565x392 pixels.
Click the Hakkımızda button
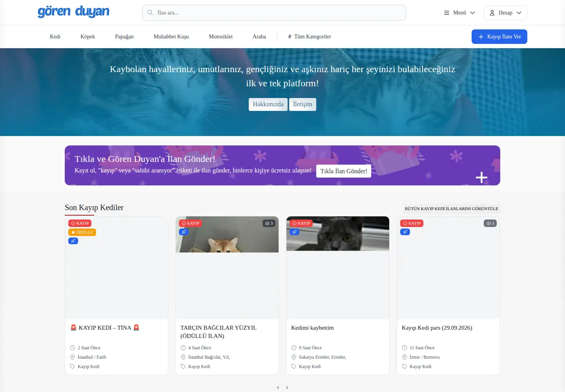tap(268, 104)
